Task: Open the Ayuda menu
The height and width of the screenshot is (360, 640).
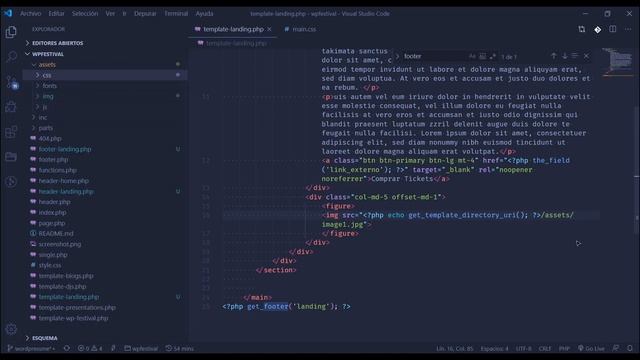Action: point(204,13)
